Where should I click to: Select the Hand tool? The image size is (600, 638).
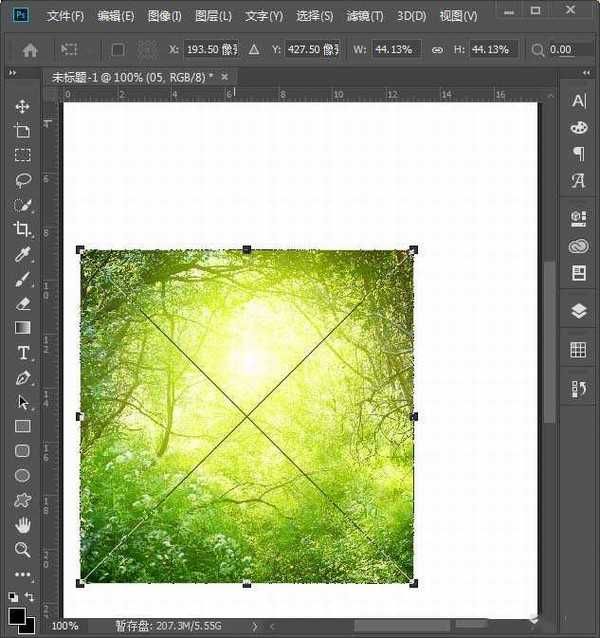click(22, 525)
